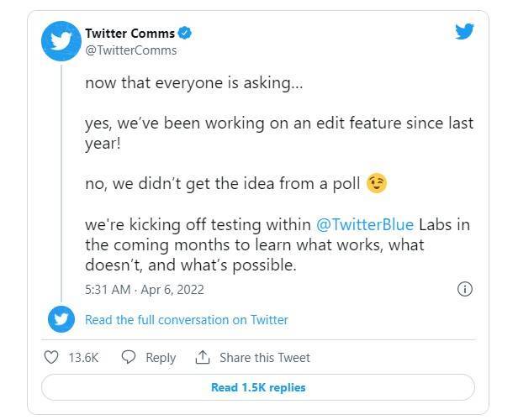Read the full conversation on Twitter

(187, 319)
